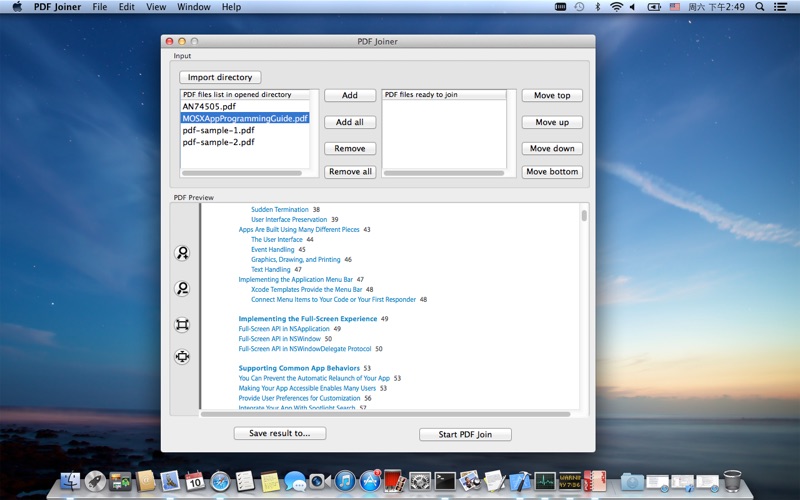
Task: Click the red PDF Joiner dock icon
Action: [x=595, y=481]
